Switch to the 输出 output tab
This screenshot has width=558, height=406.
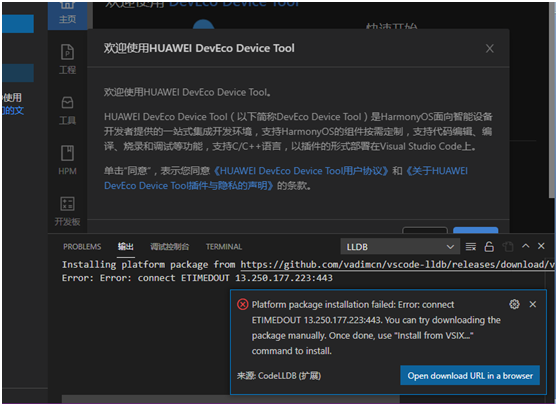[126, 246]
